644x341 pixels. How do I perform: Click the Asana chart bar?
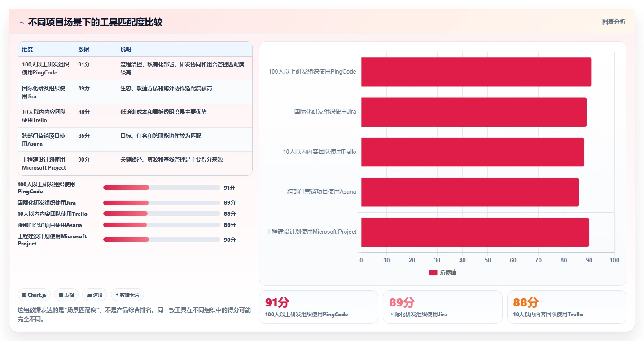[x=470, y=192]
